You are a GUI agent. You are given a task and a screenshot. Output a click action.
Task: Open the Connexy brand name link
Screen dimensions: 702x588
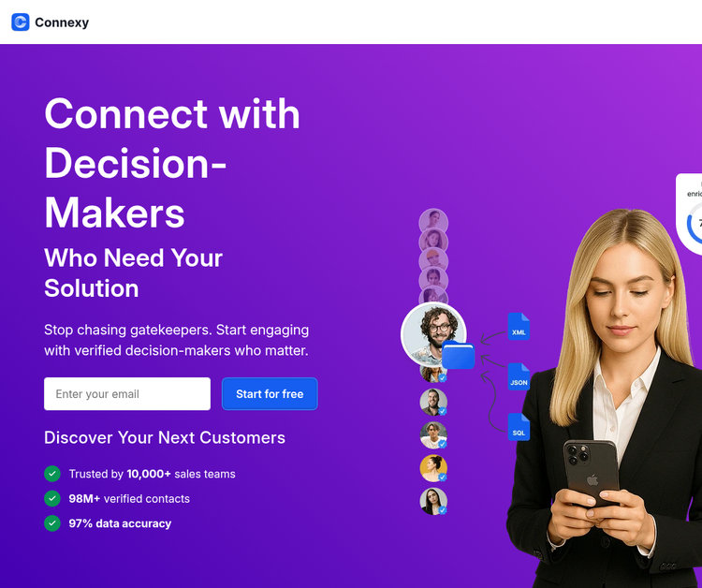point(62,22)
